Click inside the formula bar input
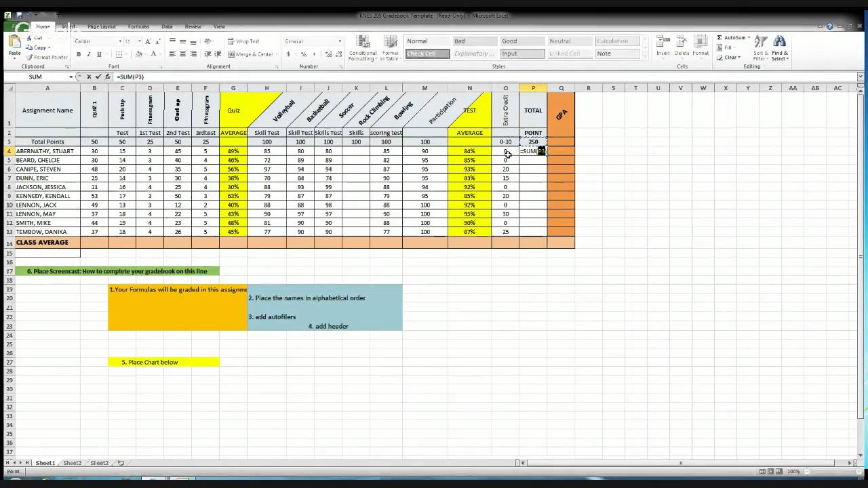The image size is (868, 488). click(485, 77)
